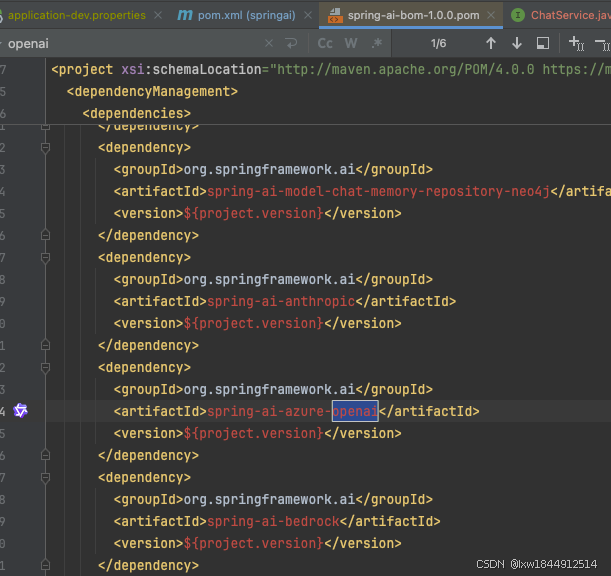This screenshot has height=576, width=611.
Task: Switch to application-dev.properties tab
Action: 76,15
